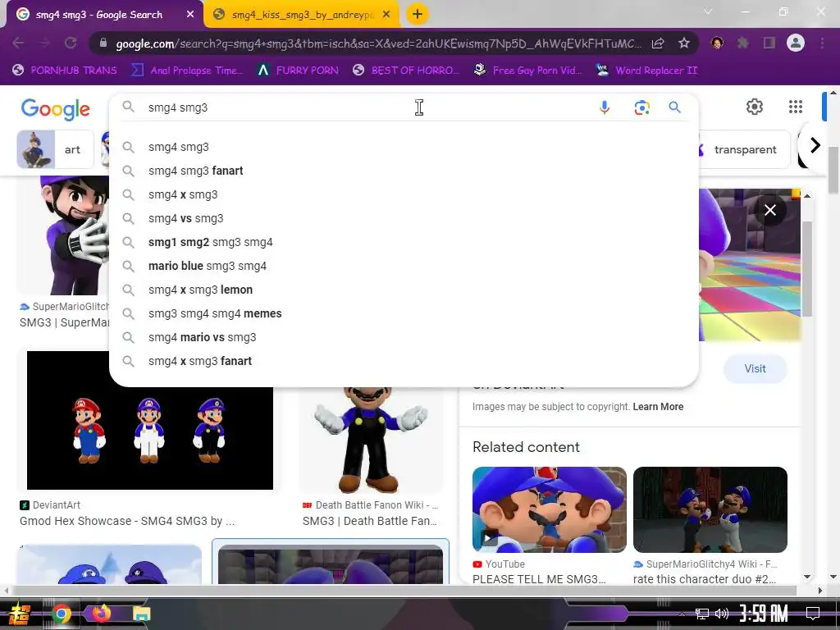Switch to the smg4_kiss_smg3 tab
Screen dimensions: 840x630
[x=301, y=15]
